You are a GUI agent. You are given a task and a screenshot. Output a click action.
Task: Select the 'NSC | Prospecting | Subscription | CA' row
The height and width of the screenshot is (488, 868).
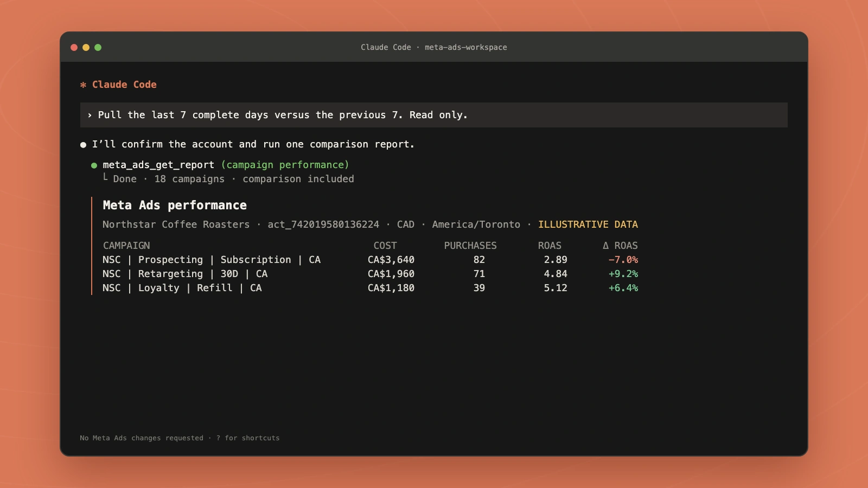coord(371,260)
